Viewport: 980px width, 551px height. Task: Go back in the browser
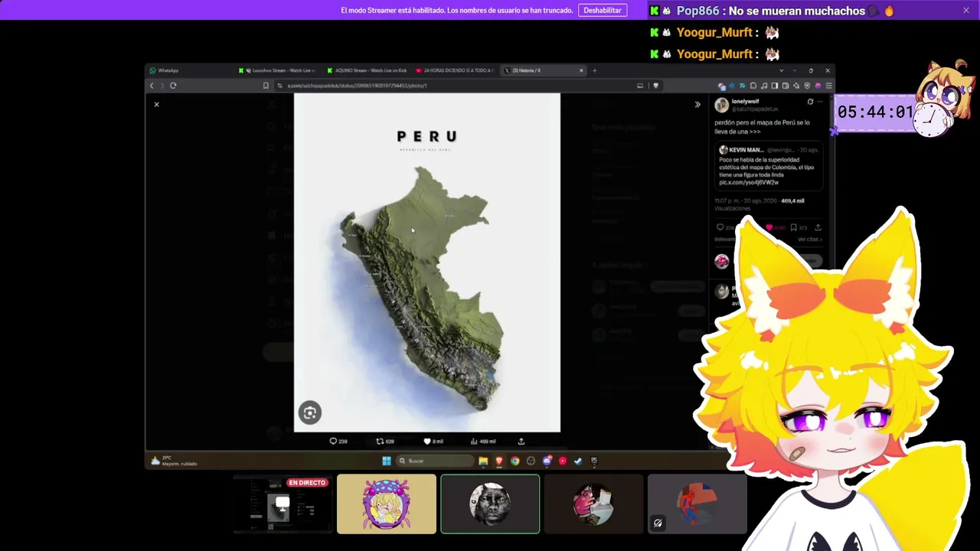coord(152,86)
